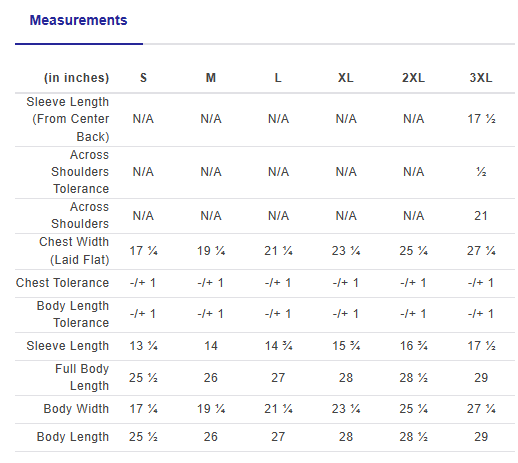518x463 pixels.
Task: Click the 3XL Across Shoulders value 21
Action: tap(481, 216)
